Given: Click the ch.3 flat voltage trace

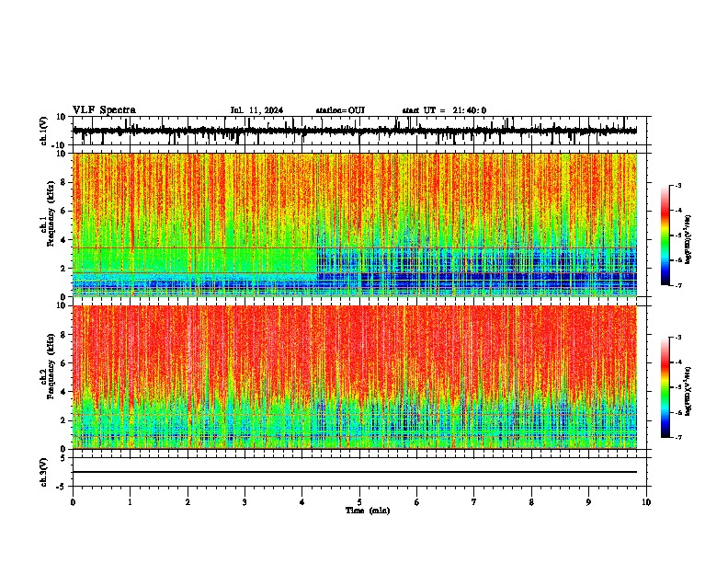Looking at the screenshot, I should tap(355, 472).
